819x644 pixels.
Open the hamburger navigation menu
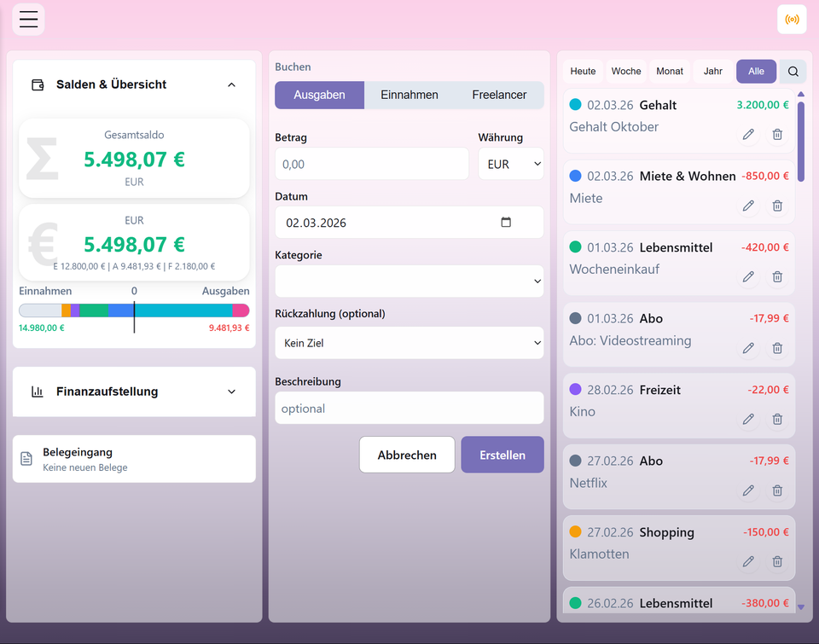pos(28,20)
